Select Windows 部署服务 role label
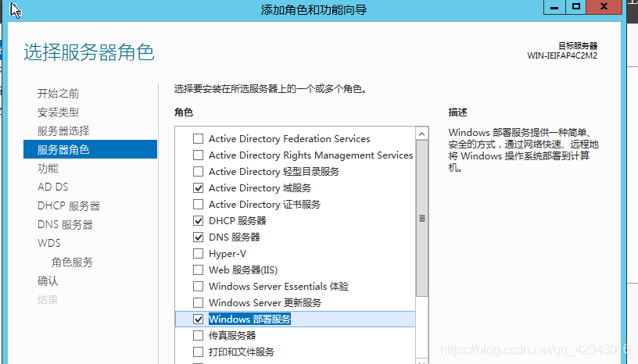This screenshot has height=364, width=638. (250, 319)
